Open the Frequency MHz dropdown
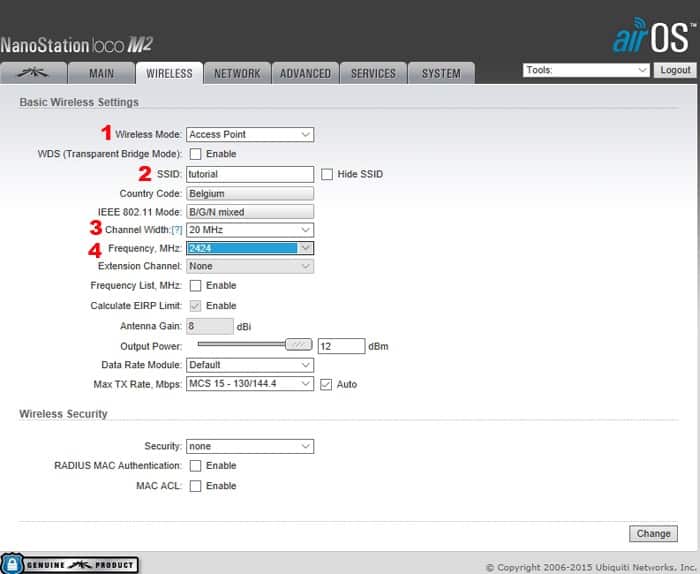The height and width of the screenshot is (574, 700). [250, 248]
